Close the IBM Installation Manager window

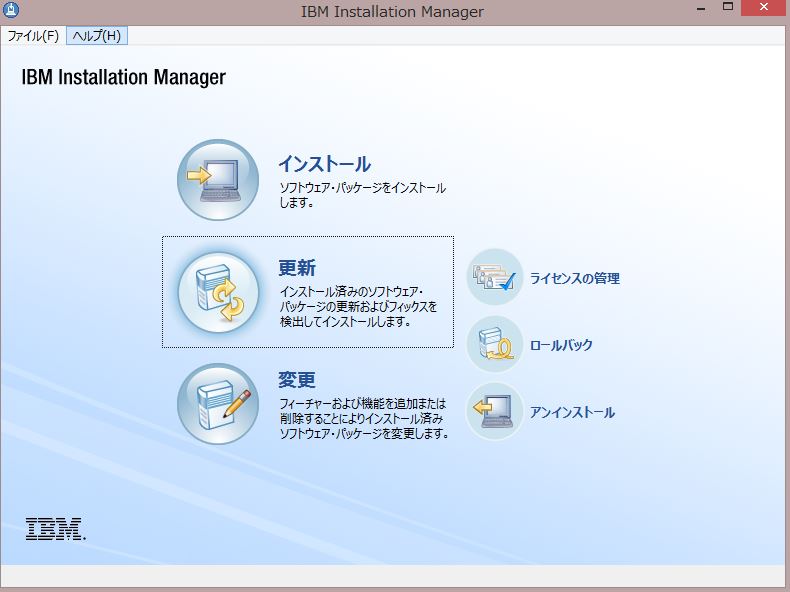click(x=764, y=8)
